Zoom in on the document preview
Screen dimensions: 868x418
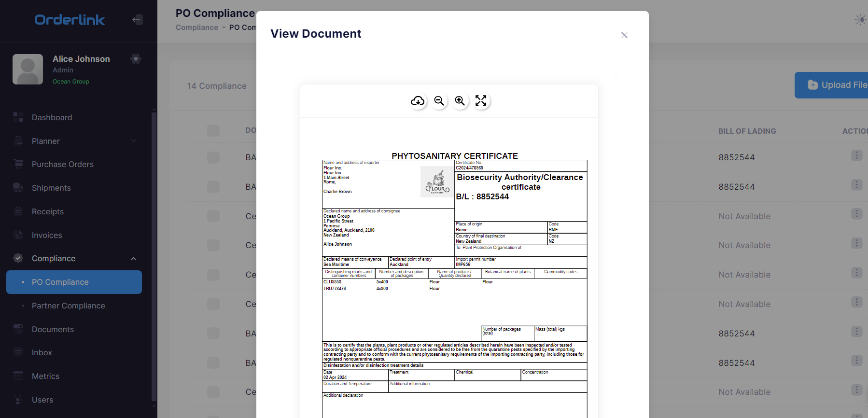click(460, 101)
